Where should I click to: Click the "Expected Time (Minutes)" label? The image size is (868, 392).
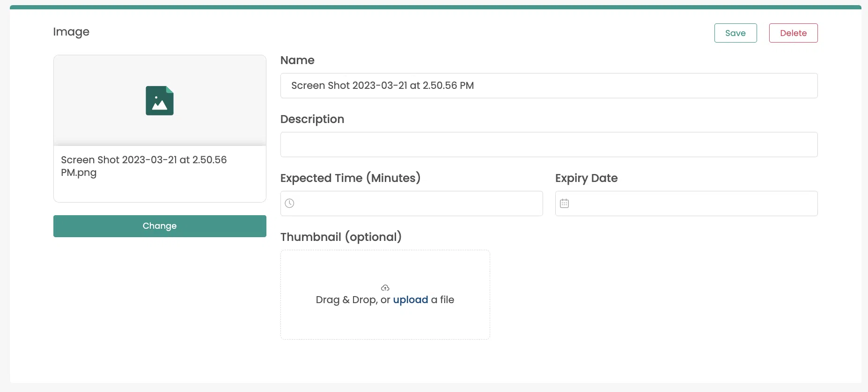[350, 178]
